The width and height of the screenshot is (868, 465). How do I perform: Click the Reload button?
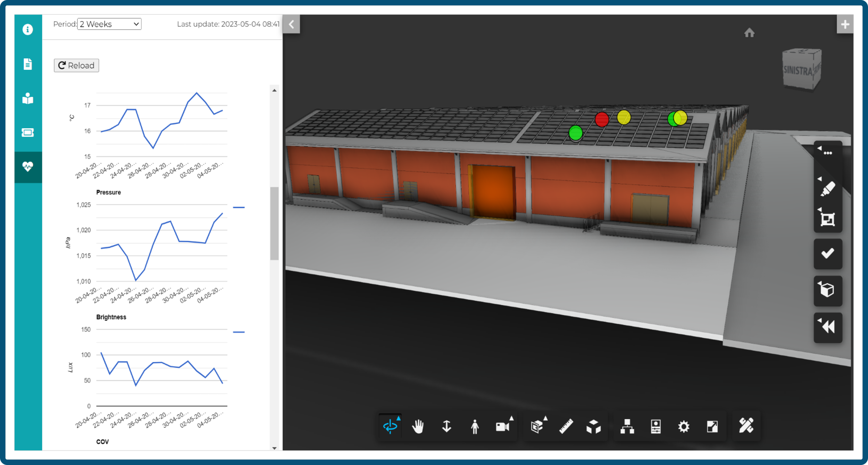76,65
